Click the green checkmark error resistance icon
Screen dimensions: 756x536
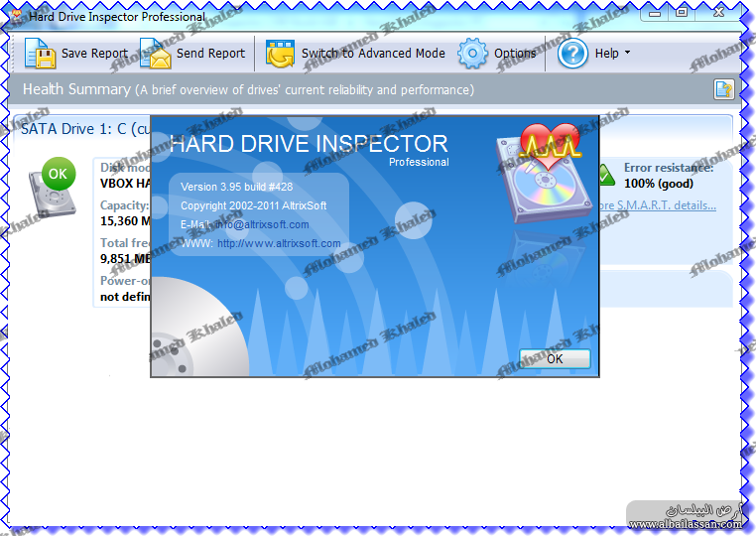(x=606, y=175)
